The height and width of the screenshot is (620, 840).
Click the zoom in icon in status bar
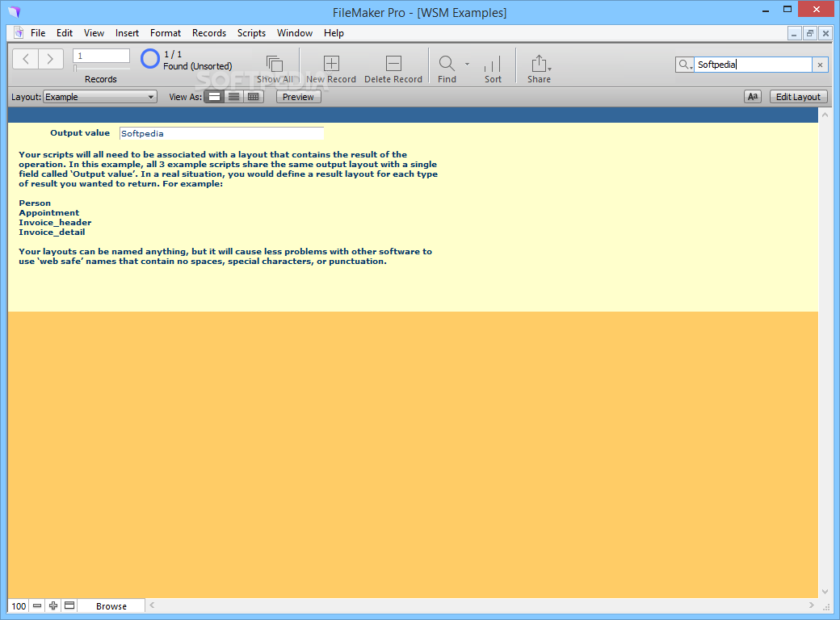tap(53, 605)
